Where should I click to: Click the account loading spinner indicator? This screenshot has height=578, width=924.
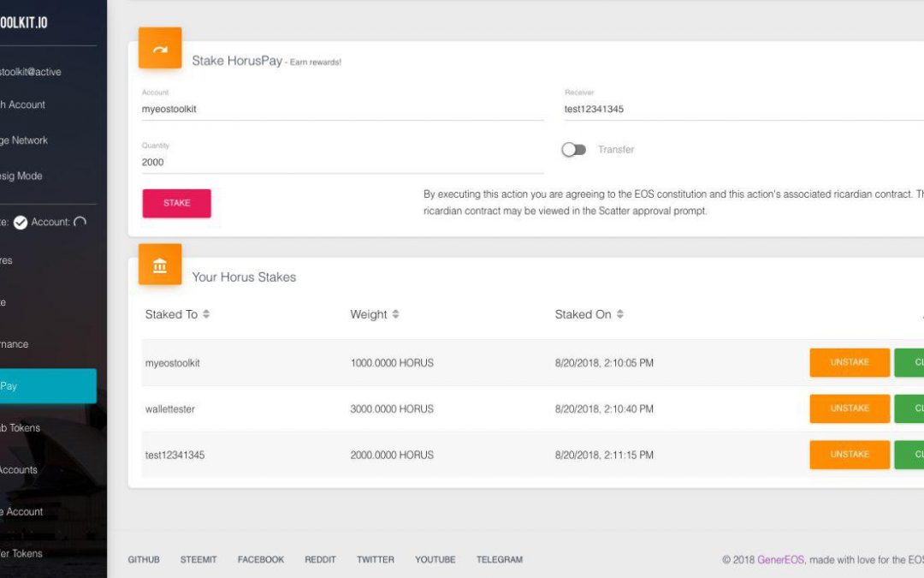pos(78,221)
